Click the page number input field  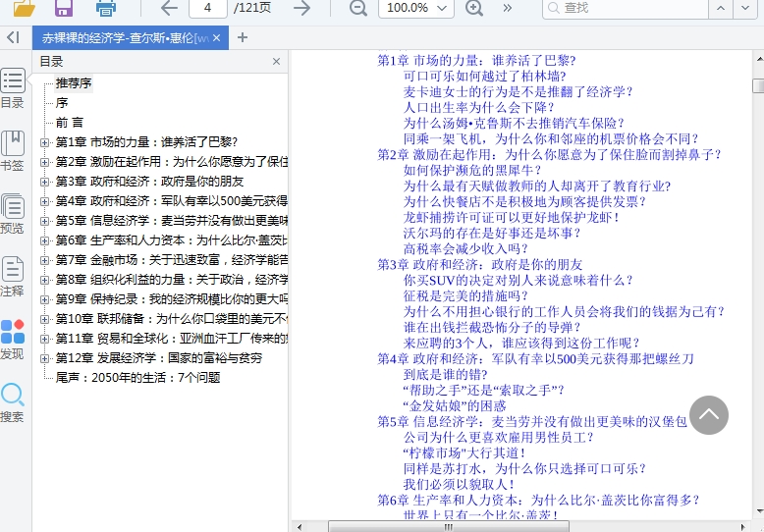tap(208, 8)
